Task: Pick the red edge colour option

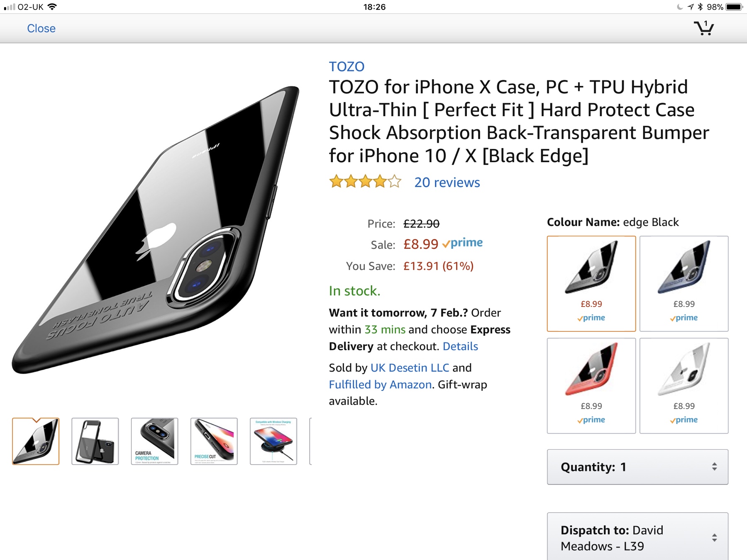Action: (591, 385)
